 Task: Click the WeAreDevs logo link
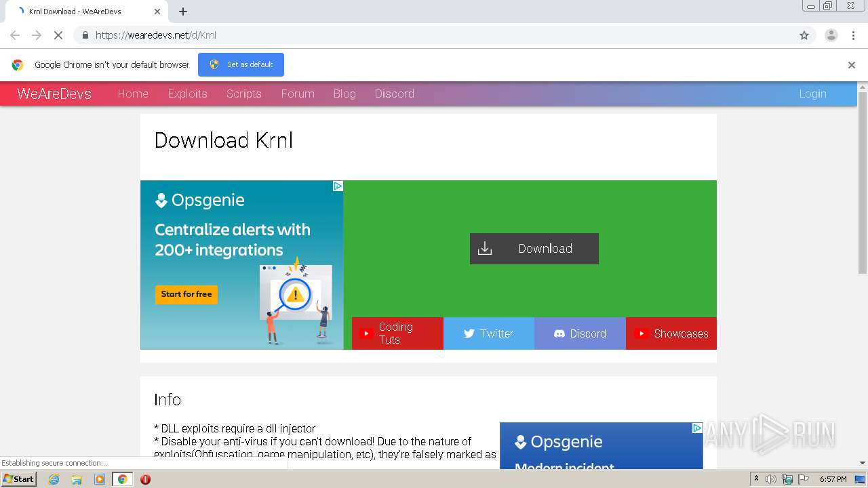pyautogui.click(x=54, y=94)
